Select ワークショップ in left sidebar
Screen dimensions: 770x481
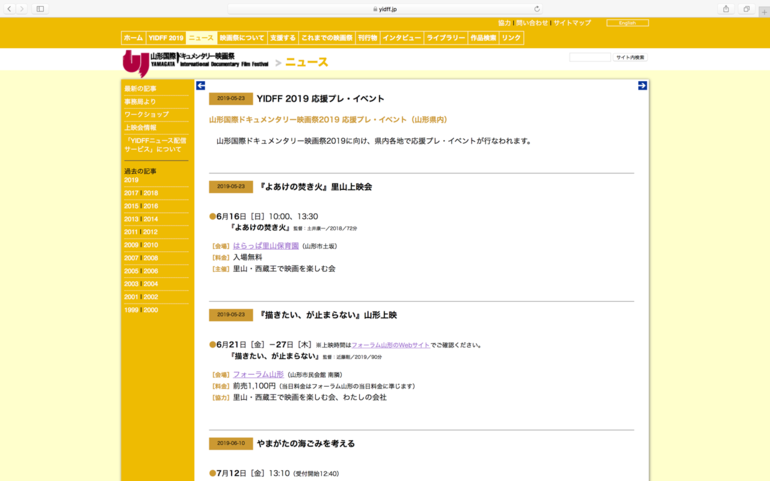click(x=146, y=114)
